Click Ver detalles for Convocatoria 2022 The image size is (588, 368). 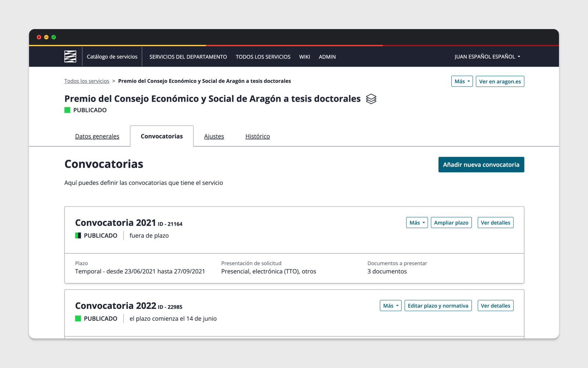coord(495,306)
